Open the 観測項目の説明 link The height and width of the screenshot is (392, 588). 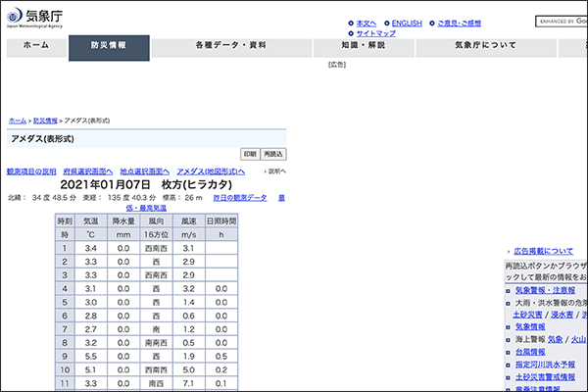pyautogui.click(x=31, y=171)
